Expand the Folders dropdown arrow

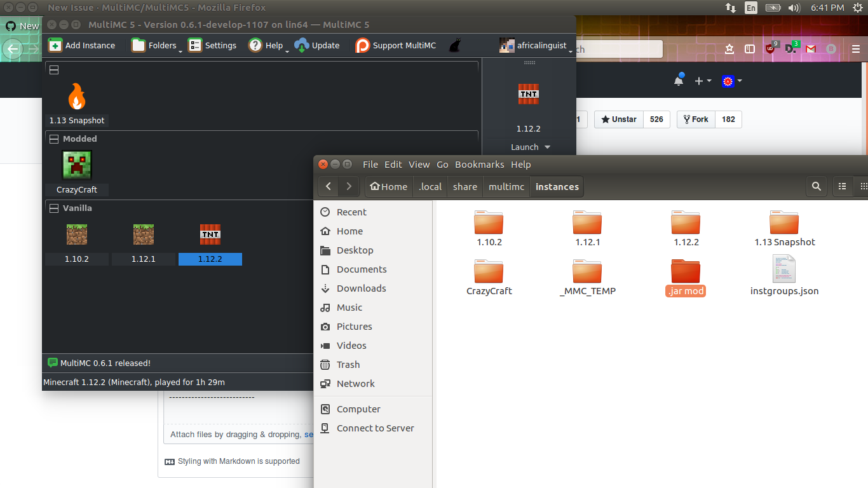pos(181,51)
